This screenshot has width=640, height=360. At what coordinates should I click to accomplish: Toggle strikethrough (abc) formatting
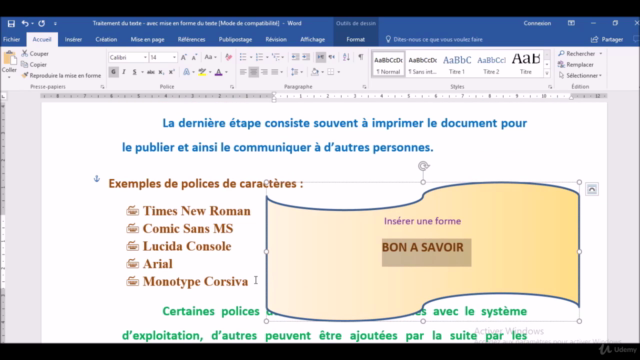(x=151, y=72)
